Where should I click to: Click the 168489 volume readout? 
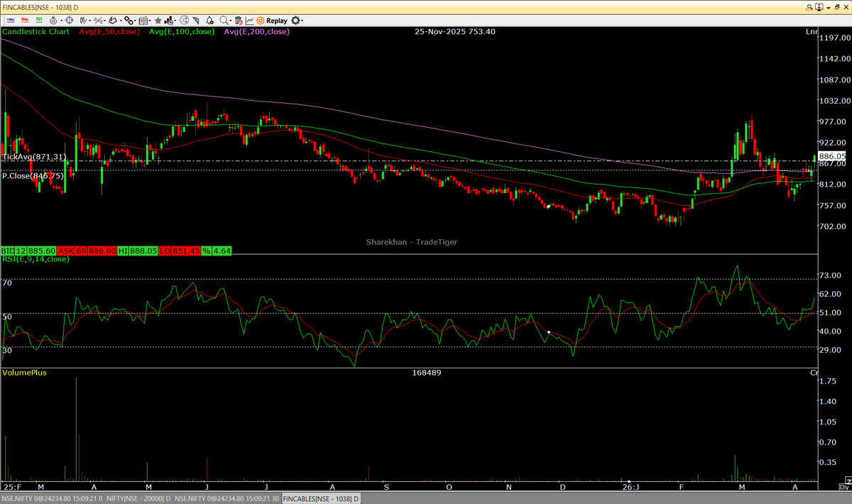click(427, 372)
